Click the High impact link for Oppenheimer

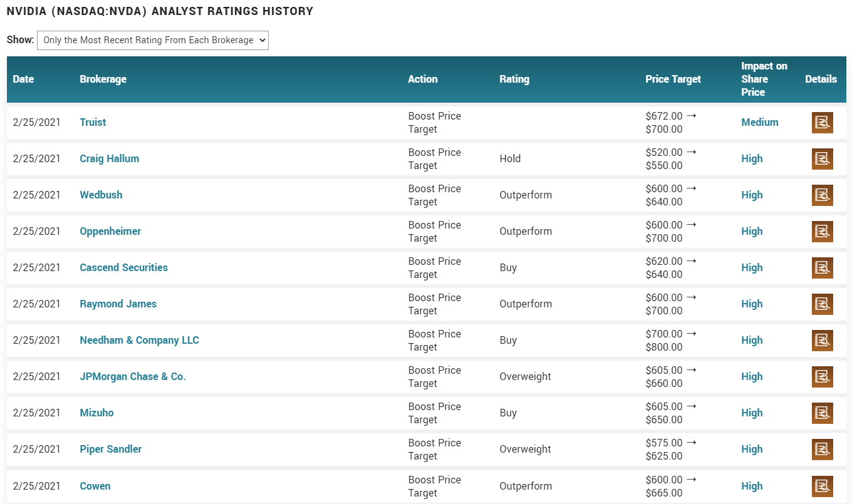coord(752,231)
